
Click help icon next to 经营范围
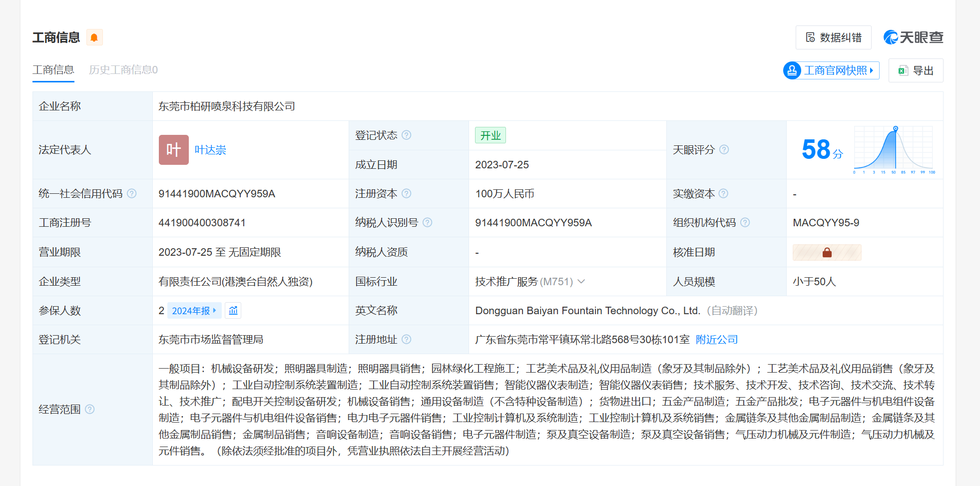pos(90,410)
